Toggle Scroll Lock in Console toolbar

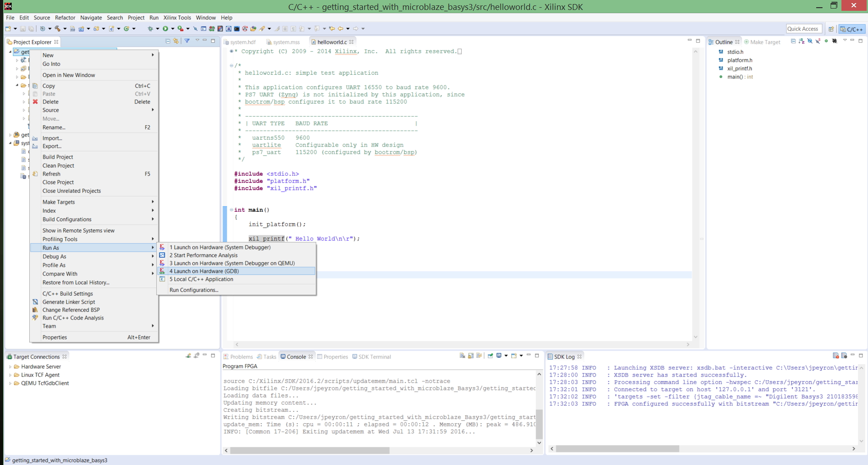coord(471,356)
